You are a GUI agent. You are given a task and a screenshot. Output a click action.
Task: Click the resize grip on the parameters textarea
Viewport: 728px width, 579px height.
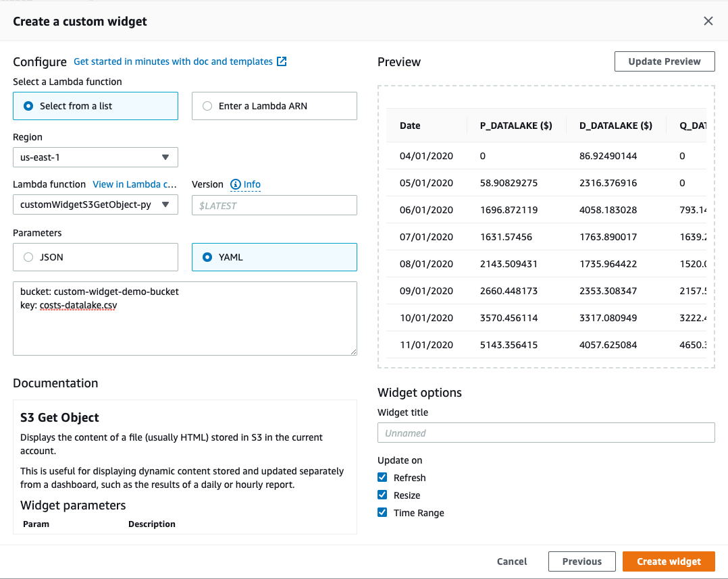click(x=353, y=351)
